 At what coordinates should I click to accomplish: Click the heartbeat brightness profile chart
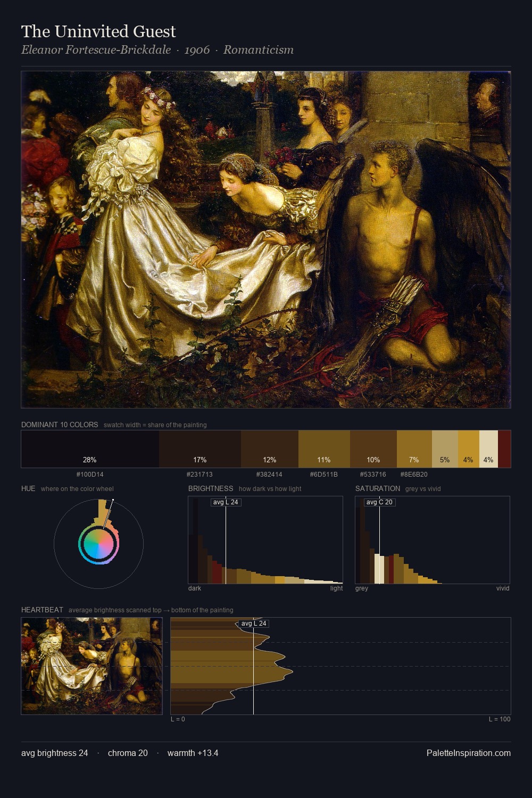pyautogui.click(x=340, y=666)
